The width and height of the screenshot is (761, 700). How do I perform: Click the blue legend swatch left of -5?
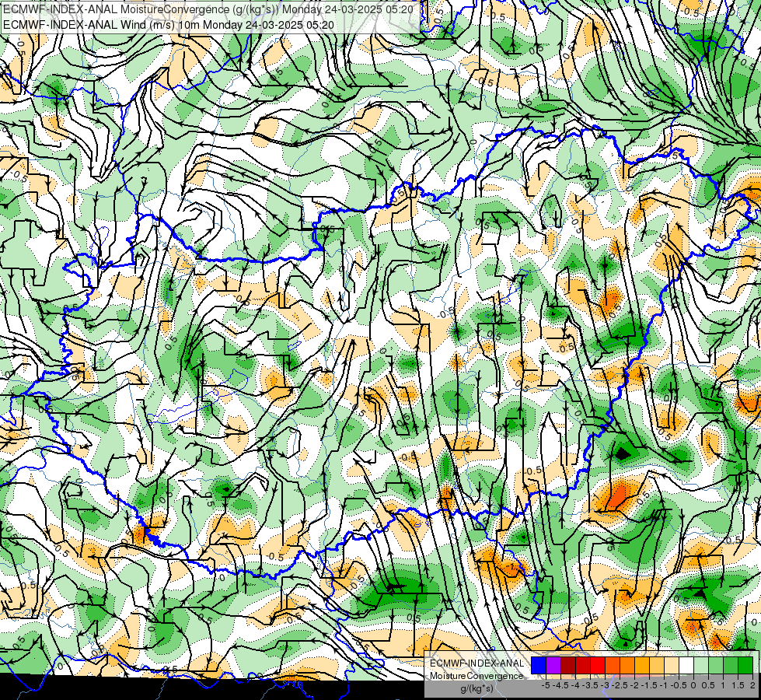[539, 665]
